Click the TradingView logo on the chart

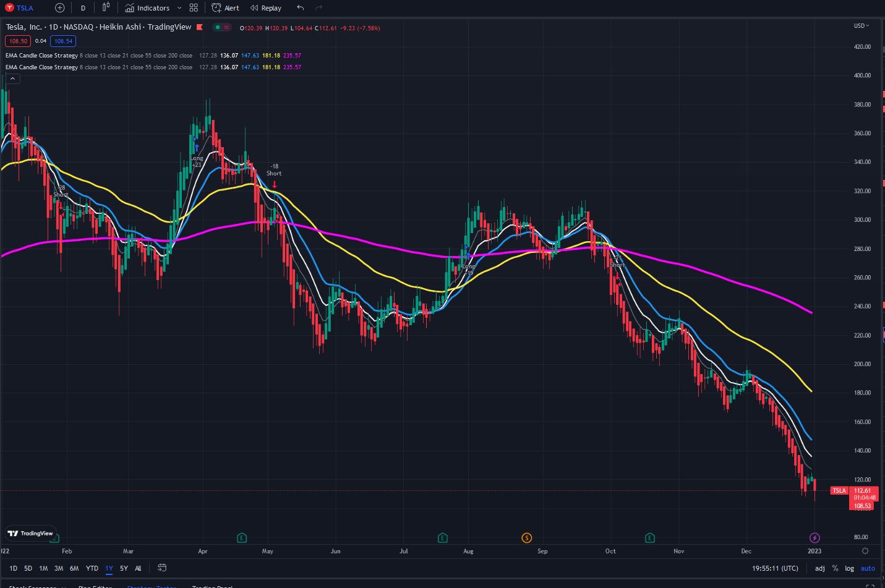coord(30,534)
